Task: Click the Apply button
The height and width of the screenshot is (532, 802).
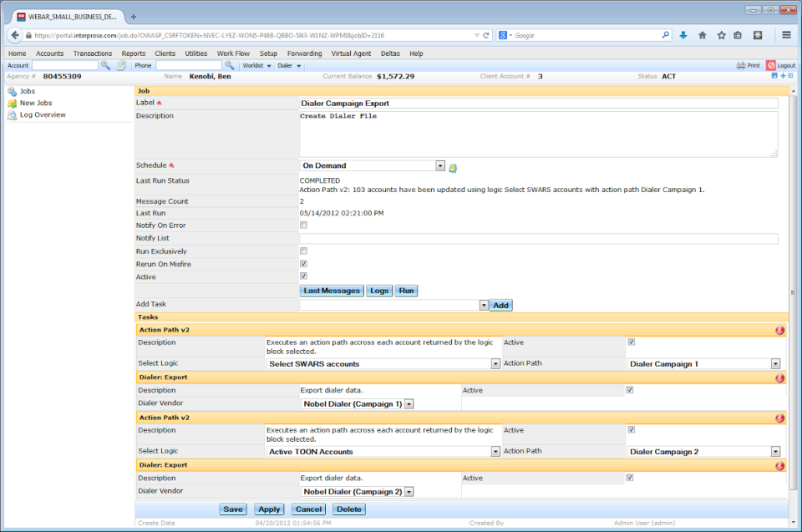Action: tap(269, 509)
